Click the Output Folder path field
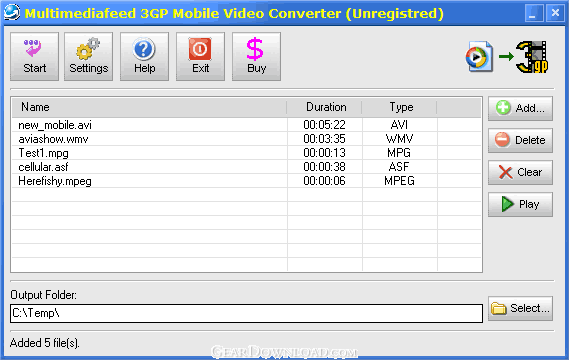Image resolution: width=569 pixels, height=360 pixels. pos(246,313)
